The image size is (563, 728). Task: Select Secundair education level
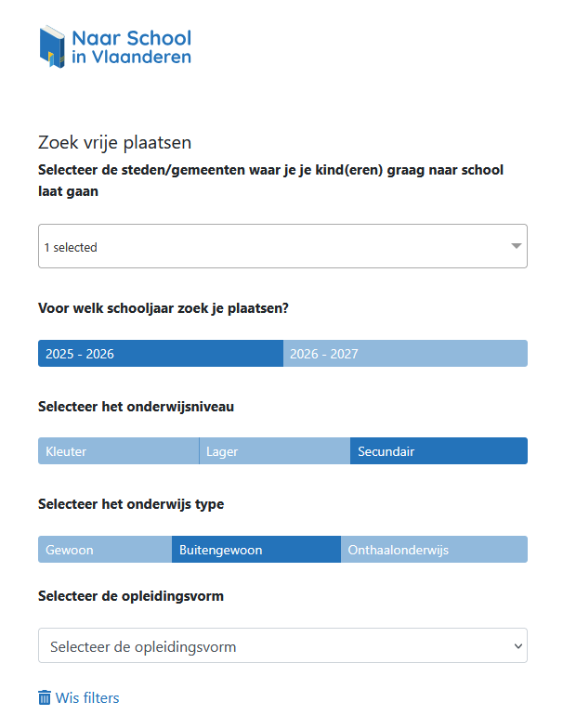439,451
